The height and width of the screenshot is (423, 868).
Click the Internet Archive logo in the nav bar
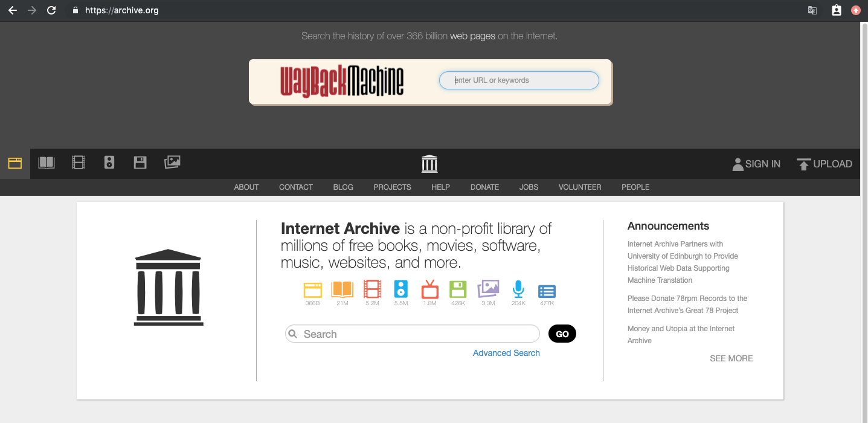point(429,163)
